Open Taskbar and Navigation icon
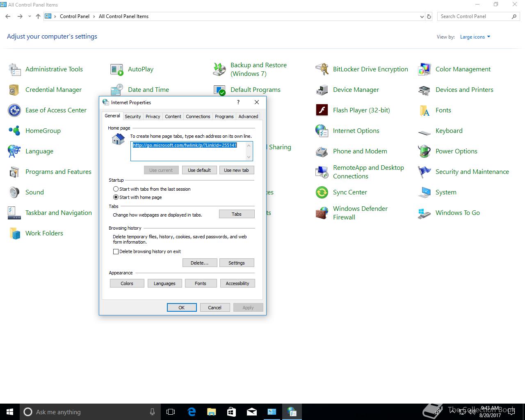This screenshot has height=420, width=525. pyautogui.click(x=15, y=213)
